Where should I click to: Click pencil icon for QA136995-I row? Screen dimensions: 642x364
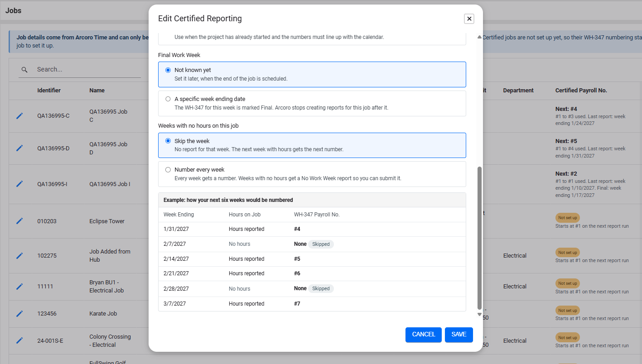pyautogui.click(x=19, y=184)
